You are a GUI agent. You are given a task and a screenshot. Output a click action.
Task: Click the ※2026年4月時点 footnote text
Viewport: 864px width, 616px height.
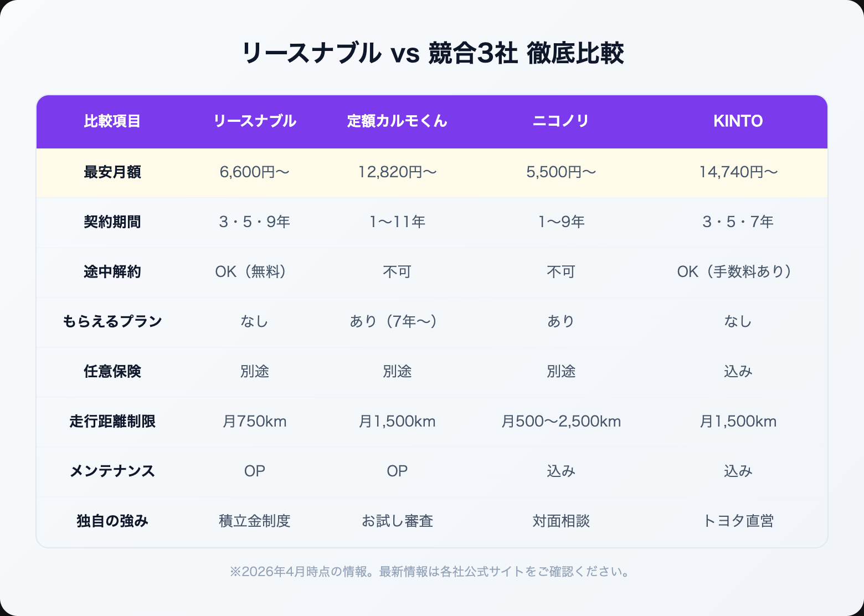(431, 572)
